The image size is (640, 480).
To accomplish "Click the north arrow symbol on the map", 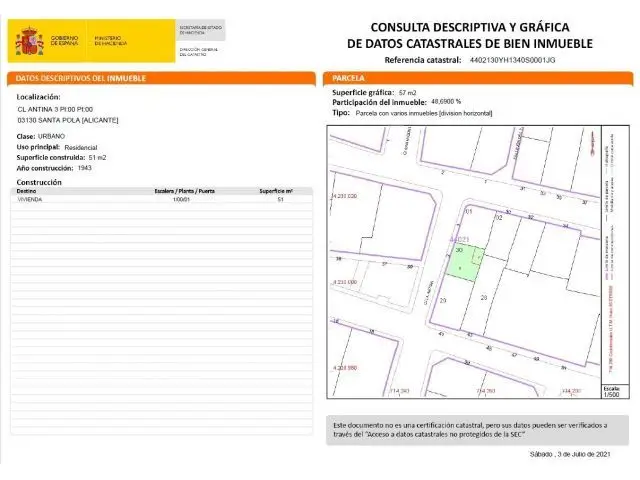I will tap(593, 142).
